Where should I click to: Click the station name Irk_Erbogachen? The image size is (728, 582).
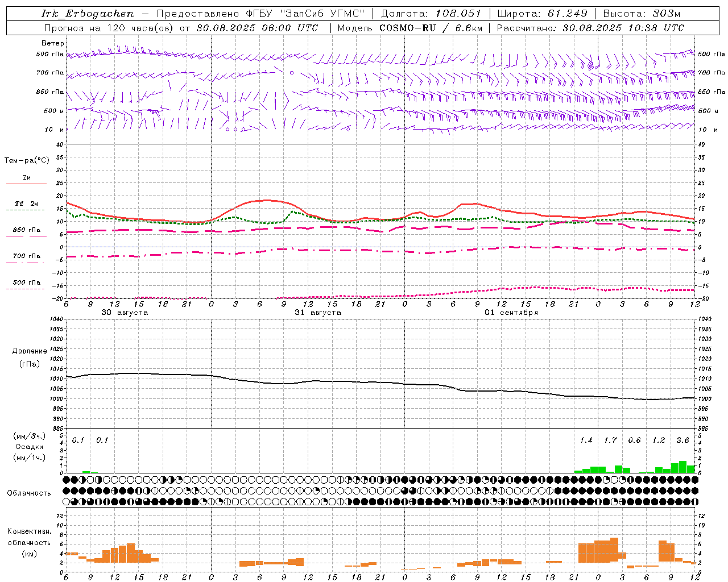coord(88,14)
